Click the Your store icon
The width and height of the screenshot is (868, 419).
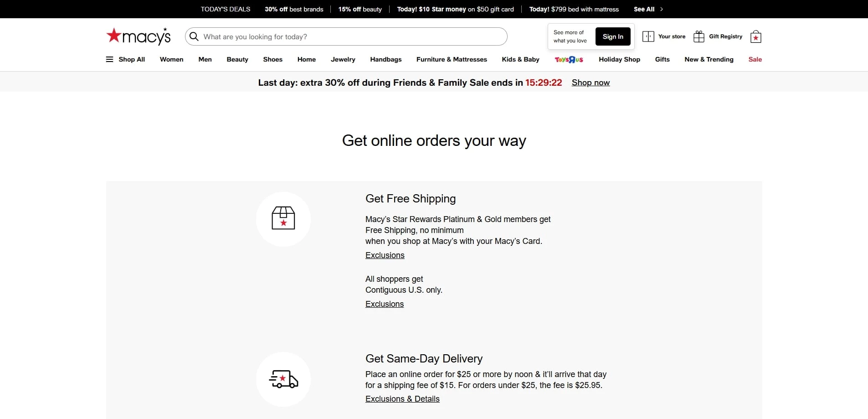(647, 36)
